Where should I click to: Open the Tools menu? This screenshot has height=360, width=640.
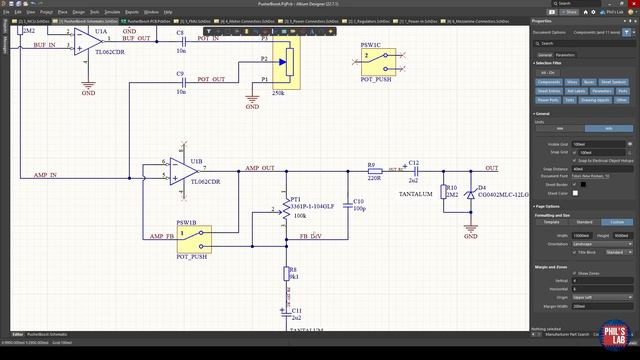point(94,12)
